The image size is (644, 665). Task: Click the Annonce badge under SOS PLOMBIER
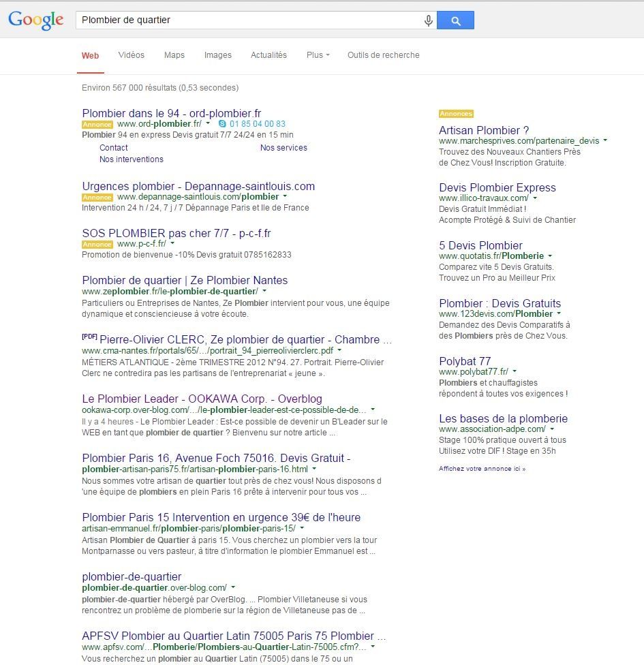tap(97, 245)
